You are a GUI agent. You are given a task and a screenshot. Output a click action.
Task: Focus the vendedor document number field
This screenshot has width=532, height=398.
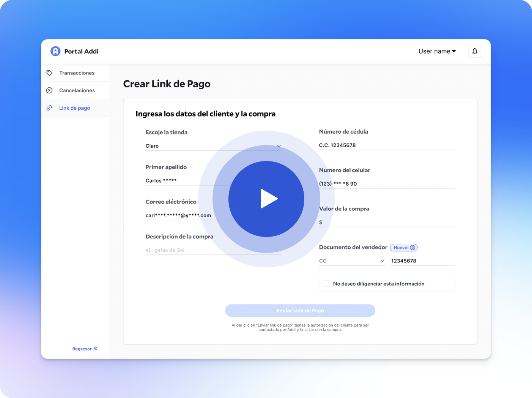423,261
